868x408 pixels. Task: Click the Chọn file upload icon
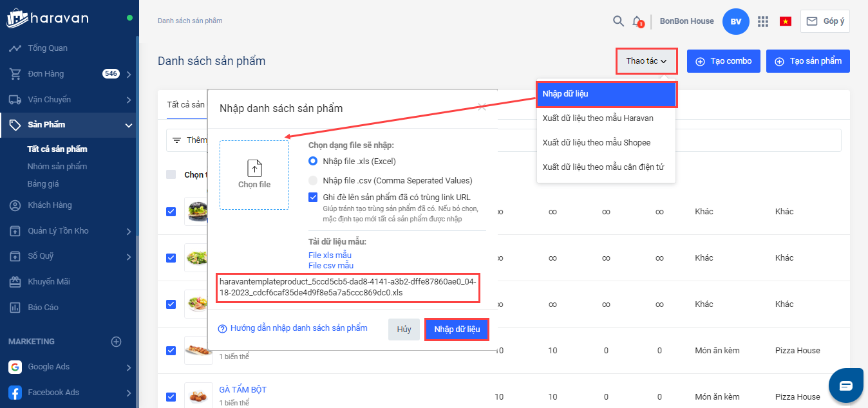(254, 169)
